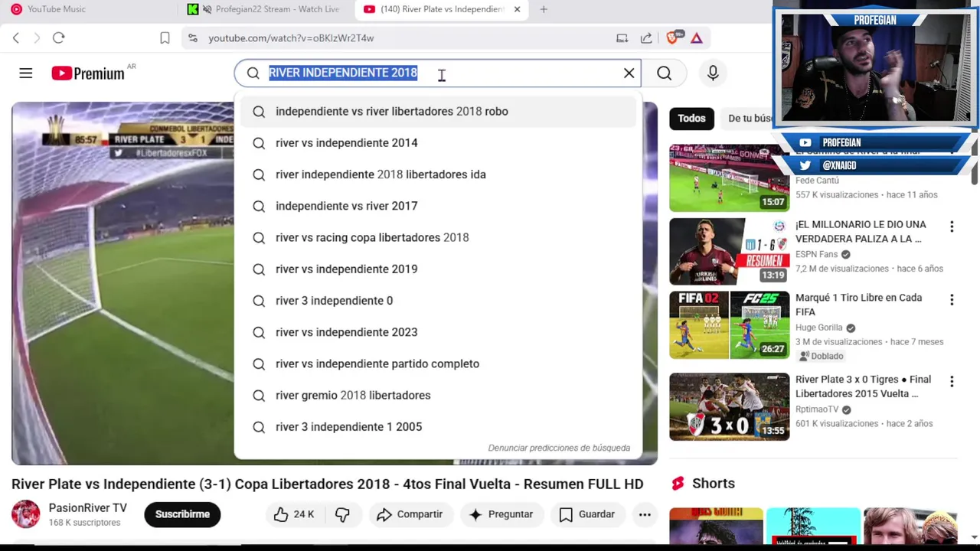980x551 pixels.
Task: Open ESPN Fans thumbnail 13:19
Action: click(x=729, y=252)
